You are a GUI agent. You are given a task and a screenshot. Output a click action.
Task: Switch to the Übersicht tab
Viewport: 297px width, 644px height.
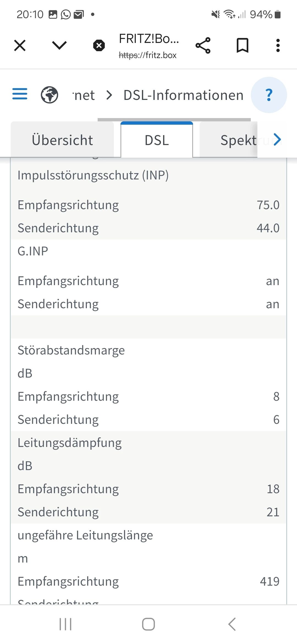[62, 140]
